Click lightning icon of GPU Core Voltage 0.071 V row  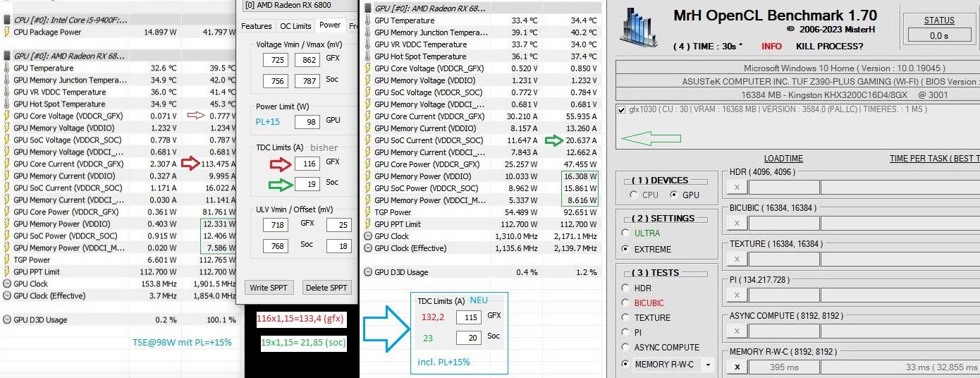tap(7, 116)
